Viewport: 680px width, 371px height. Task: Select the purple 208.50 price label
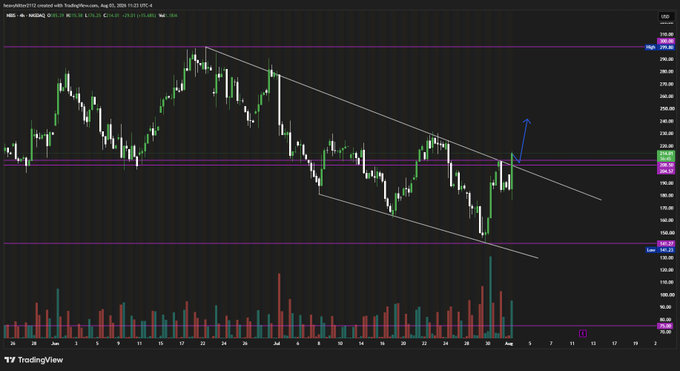coord(666,165)
